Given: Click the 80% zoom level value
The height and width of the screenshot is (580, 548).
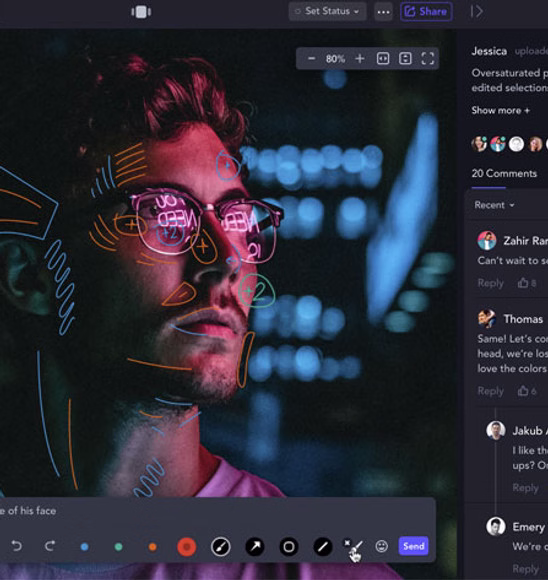Looking at the screenshot, I should click(x=335, y=59).
